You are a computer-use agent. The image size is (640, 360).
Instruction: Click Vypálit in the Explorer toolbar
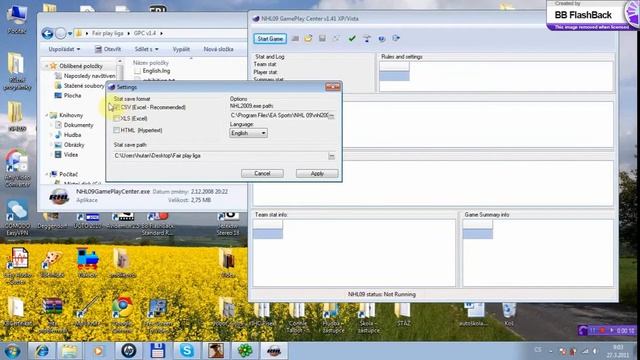[x=181, y=49]
